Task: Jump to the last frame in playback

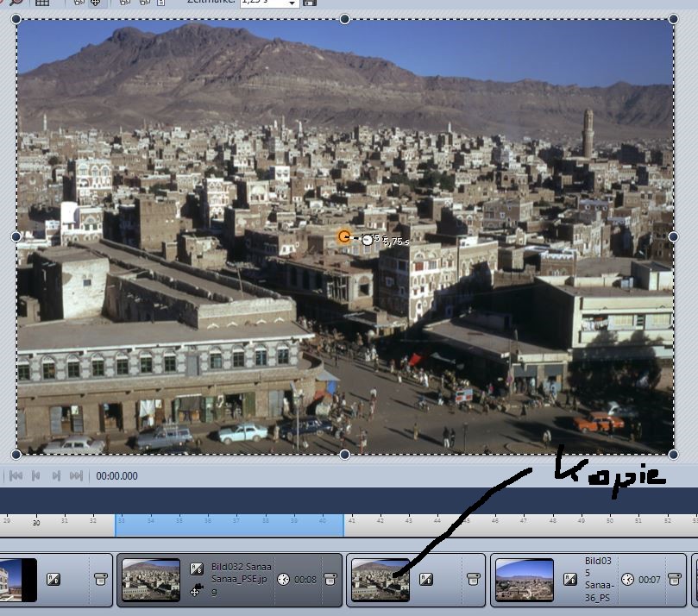Action: pos(76,475)
